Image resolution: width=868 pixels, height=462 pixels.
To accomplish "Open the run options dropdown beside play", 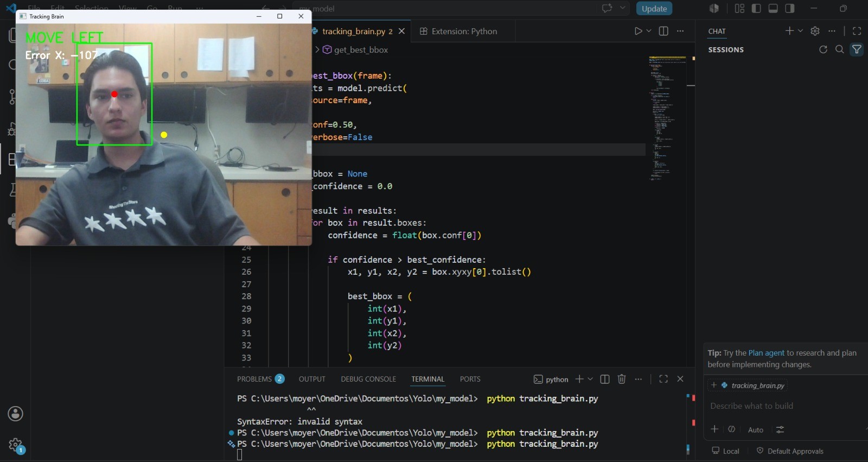I will point(649,31).
